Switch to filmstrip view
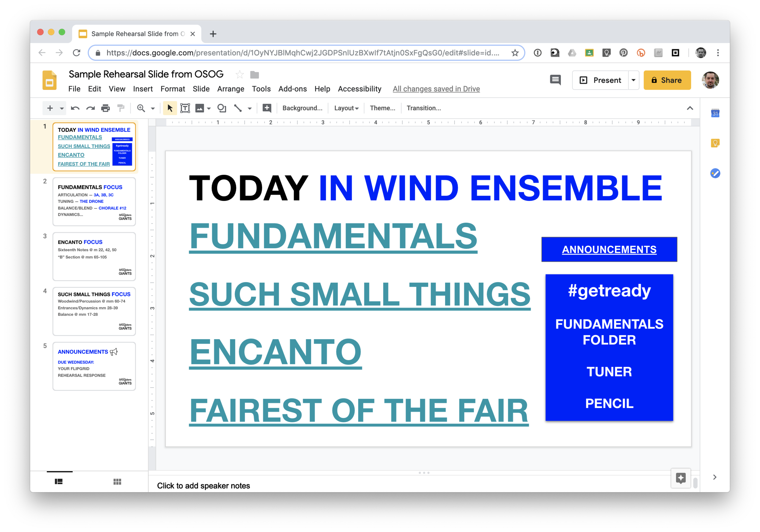 tap(59, 481)
